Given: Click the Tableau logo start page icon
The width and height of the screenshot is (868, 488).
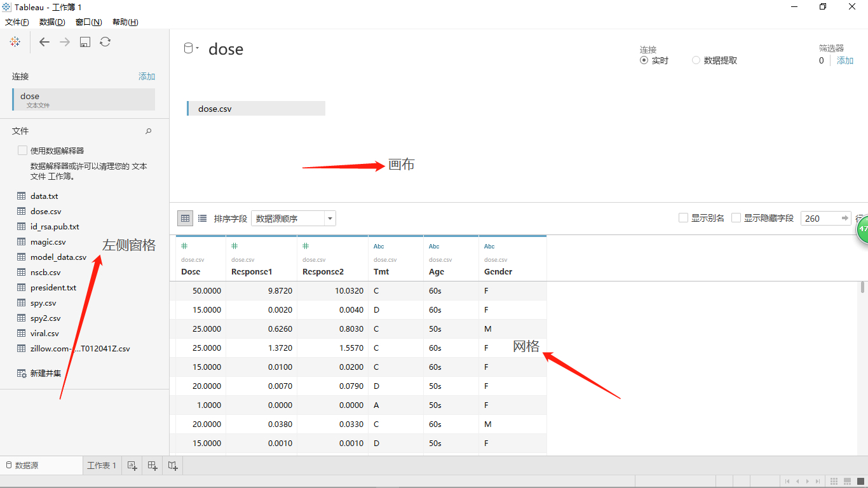Looking at the screenshot, I should pyautogui.click(x=15, y=42).
